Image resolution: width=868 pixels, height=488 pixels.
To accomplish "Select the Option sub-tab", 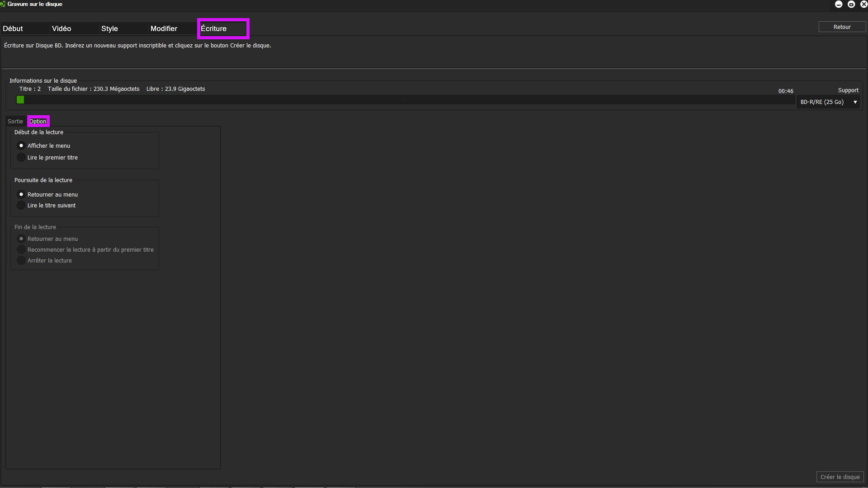I will [x=38, y=121].
